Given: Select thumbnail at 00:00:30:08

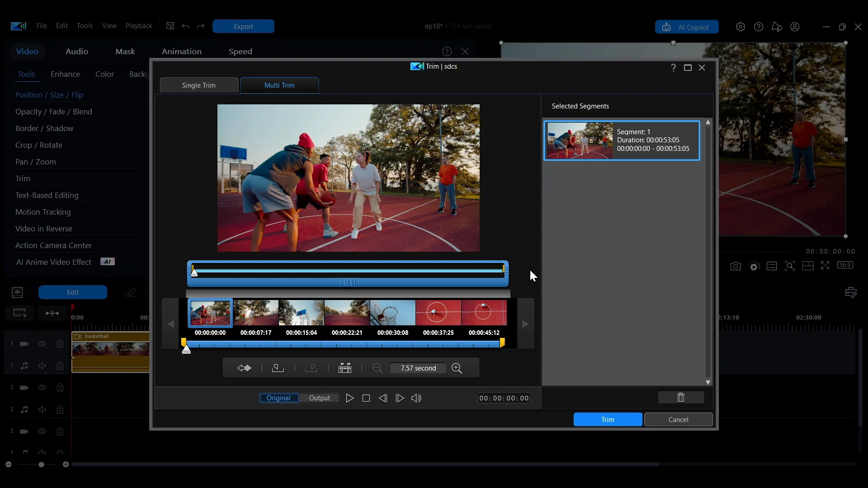Looking at the screenshot, I should 392,313.
